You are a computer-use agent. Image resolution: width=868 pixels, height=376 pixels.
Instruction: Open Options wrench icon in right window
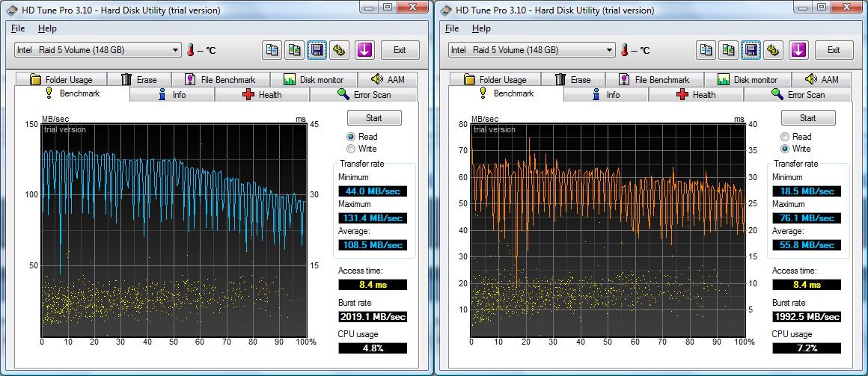pos(773,50)
